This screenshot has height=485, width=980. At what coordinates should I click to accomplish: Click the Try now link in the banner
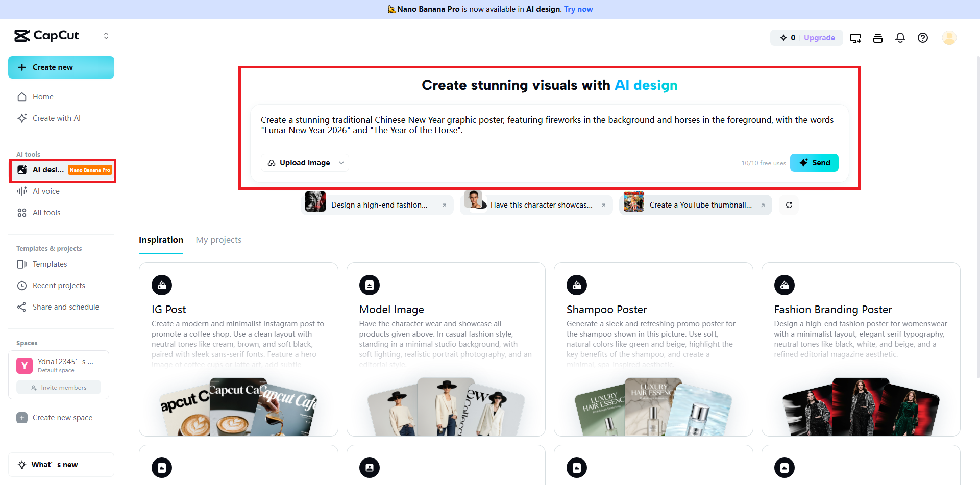coord(578,9)
